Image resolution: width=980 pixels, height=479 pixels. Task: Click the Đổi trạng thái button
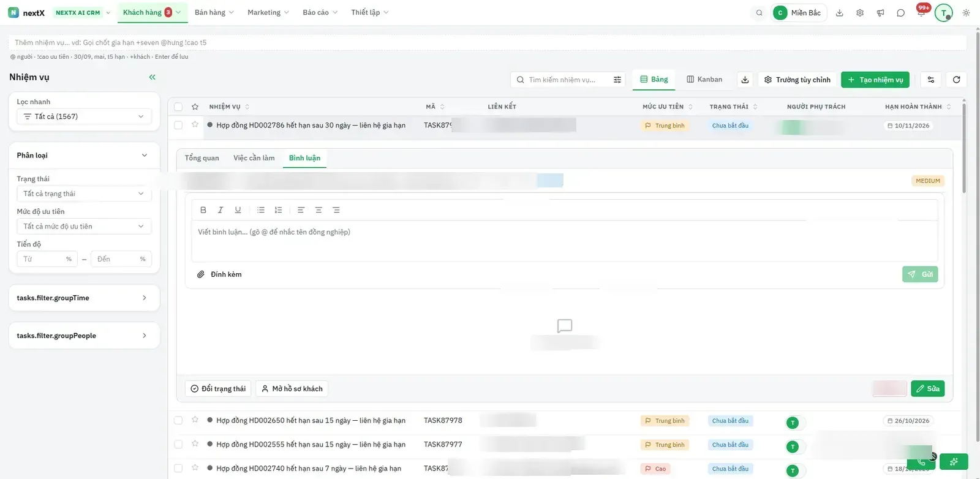click(218, 389)
